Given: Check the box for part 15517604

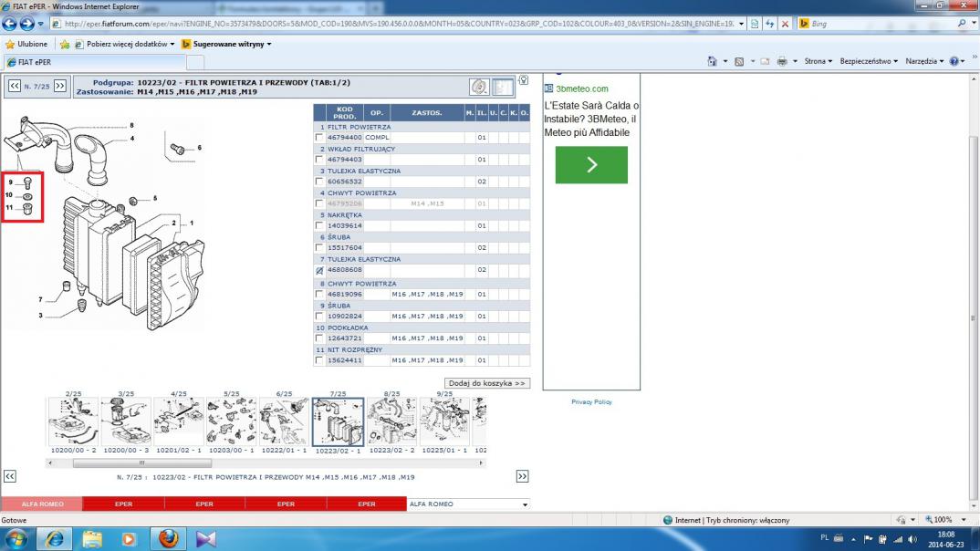Looking at the screenshot, I should [x=319, y=248].
